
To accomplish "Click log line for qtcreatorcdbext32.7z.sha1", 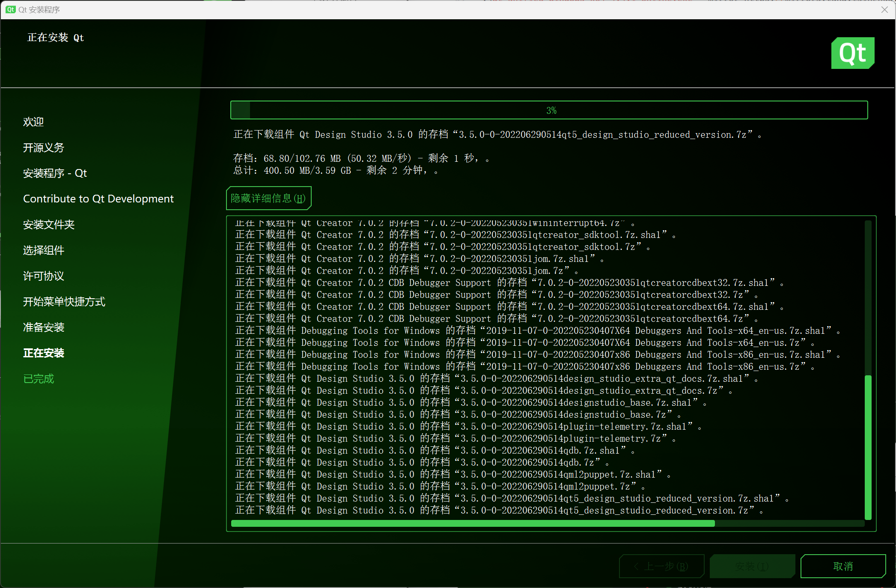I will (509, 282).
